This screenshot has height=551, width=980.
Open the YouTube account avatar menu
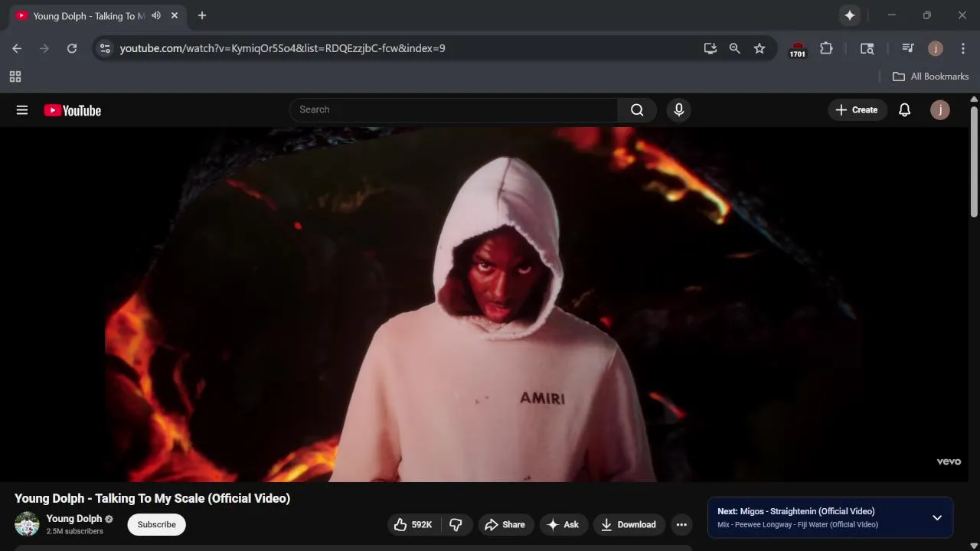tap(939, 109)
